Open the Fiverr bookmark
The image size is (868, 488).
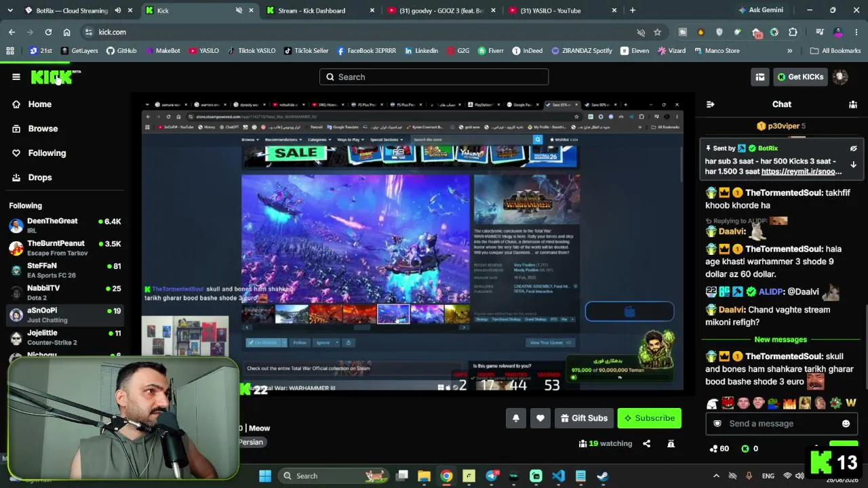[491, 51]
